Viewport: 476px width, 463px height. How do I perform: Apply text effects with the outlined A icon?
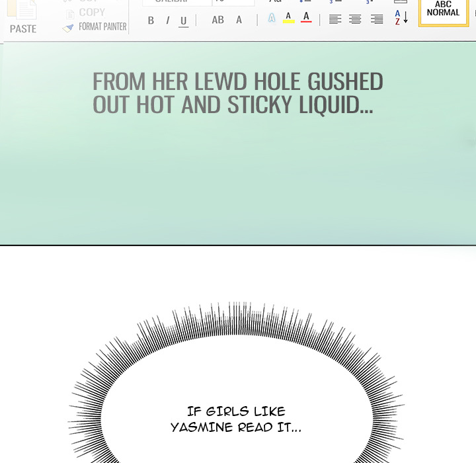(x=272, y=19)
